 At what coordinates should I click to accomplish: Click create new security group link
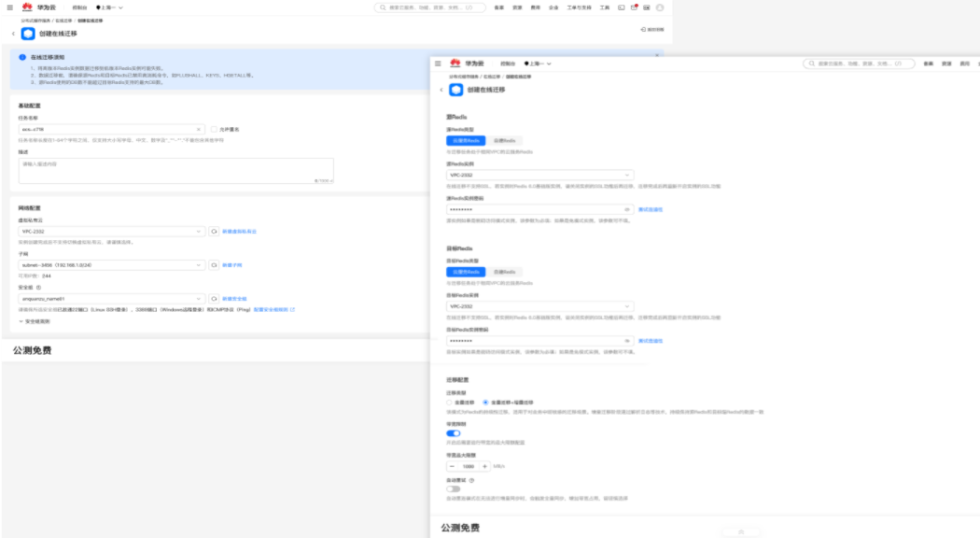click(x=234, y=299)
